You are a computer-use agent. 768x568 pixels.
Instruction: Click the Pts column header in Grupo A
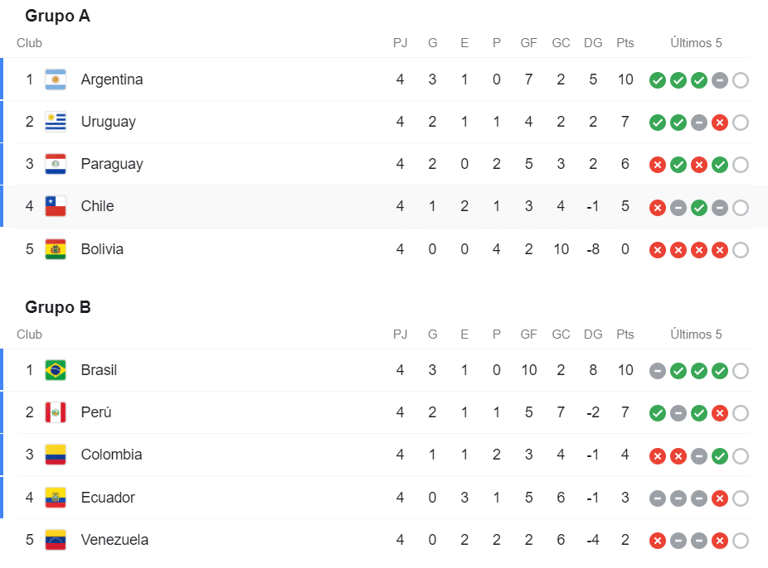[625, 43]
